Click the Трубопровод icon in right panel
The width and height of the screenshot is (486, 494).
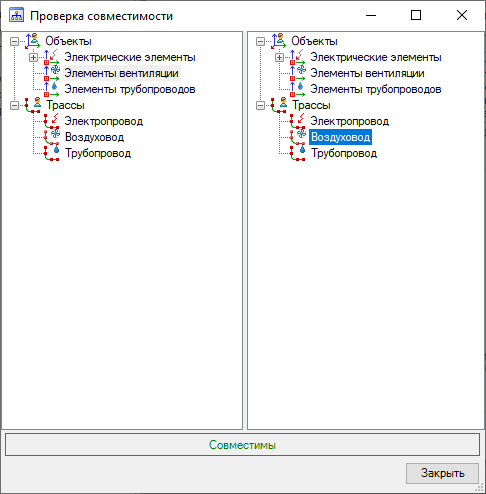click(298, 153)
